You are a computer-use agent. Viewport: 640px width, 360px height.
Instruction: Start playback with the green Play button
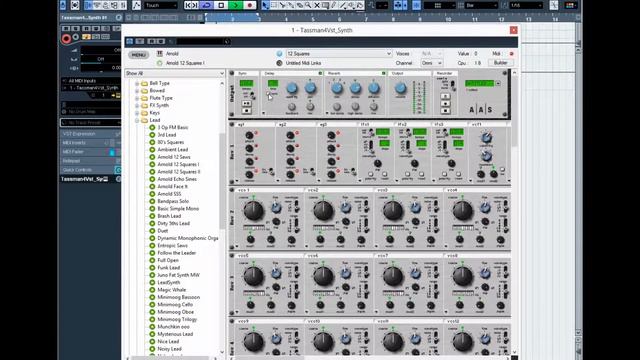coord(235,5)
